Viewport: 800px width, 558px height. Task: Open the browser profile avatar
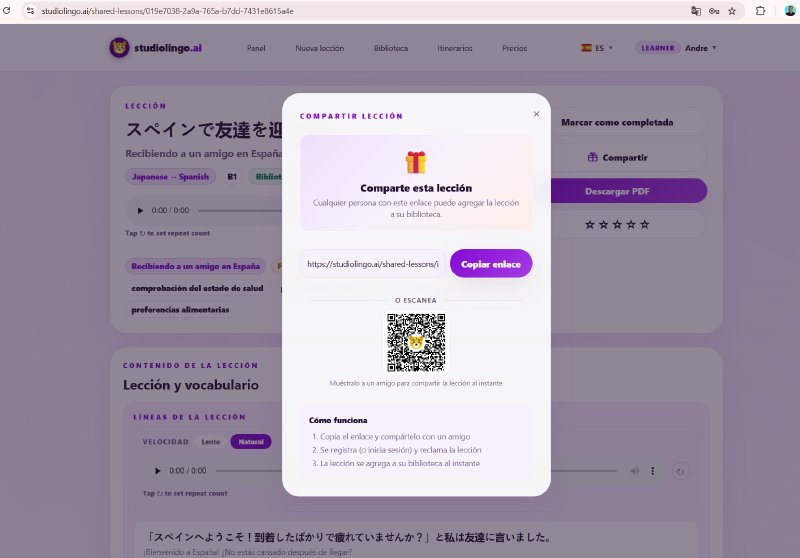click(790, 11)
